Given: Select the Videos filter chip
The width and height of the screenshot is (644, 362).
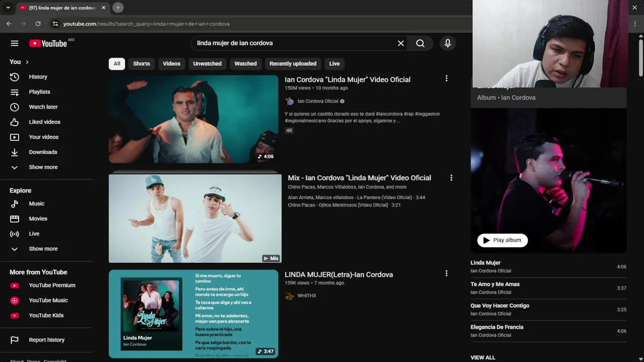Looking at the screenshot, I should tap(172, 64).
